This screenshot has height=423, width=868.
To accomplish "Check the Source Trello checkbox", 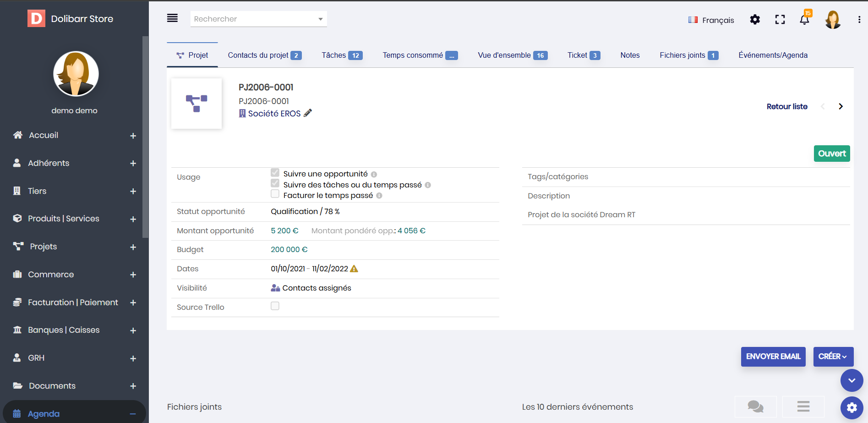I will [x=275, y=306].
